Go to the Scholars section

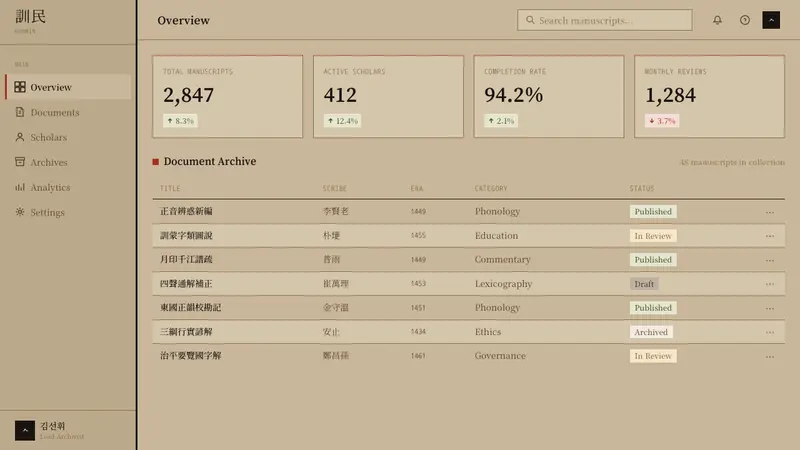click(x=68, y=137)
